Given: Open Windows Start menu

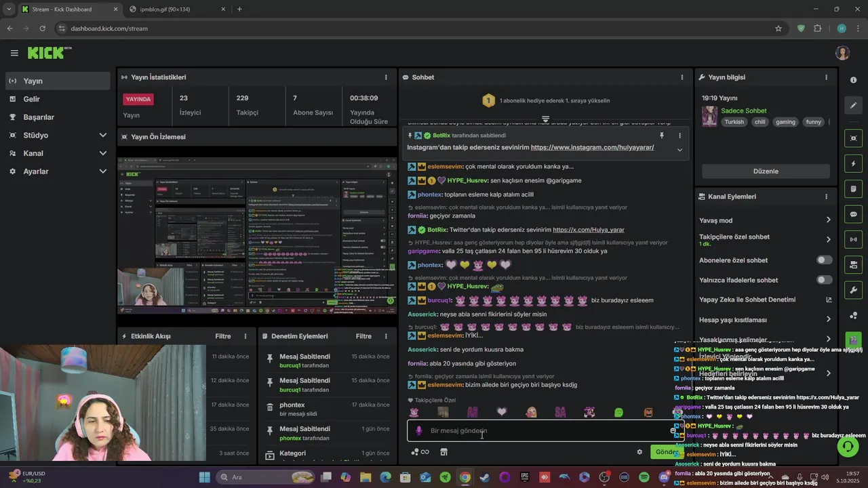Looking at the screenshot, I should click(204, 477).
